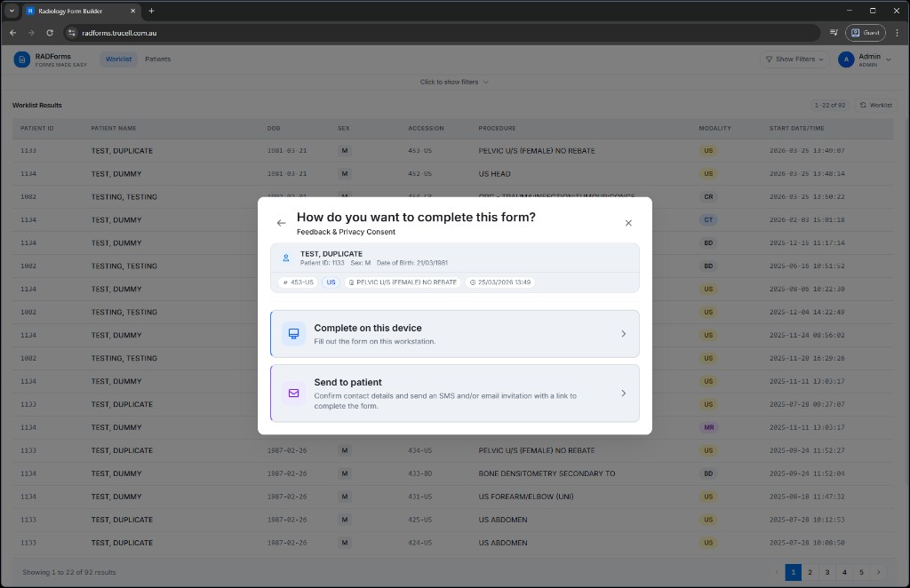Click the PATIENT NAME column header

(x=114, y=128)
